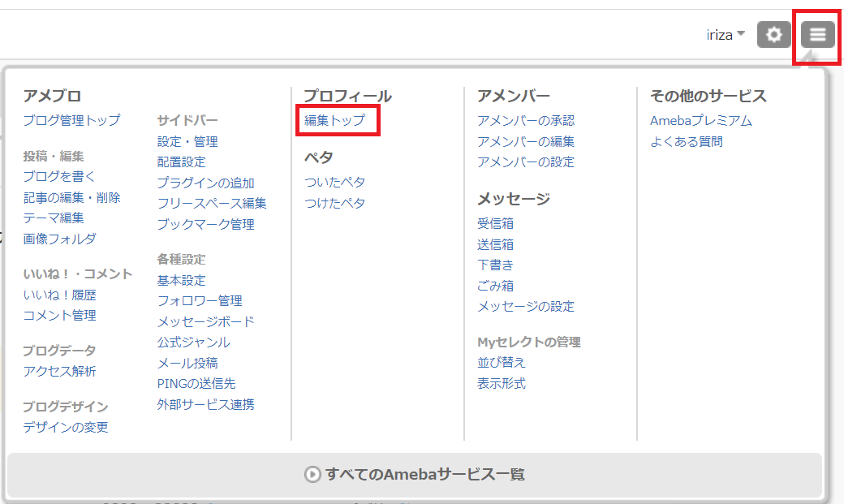Open メール投稿 settings

[x=187, y=364]
